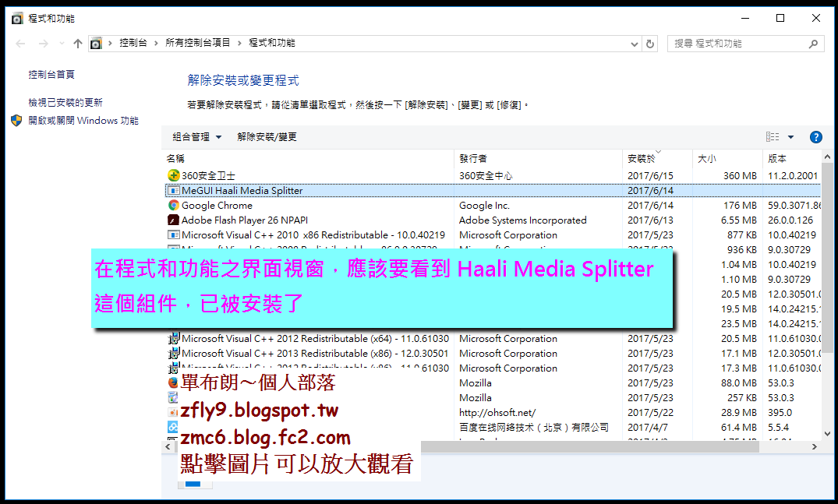Click the horizontal scrollbar thumb
This screenshot has width=838, height=504.
tap(589, 446)
